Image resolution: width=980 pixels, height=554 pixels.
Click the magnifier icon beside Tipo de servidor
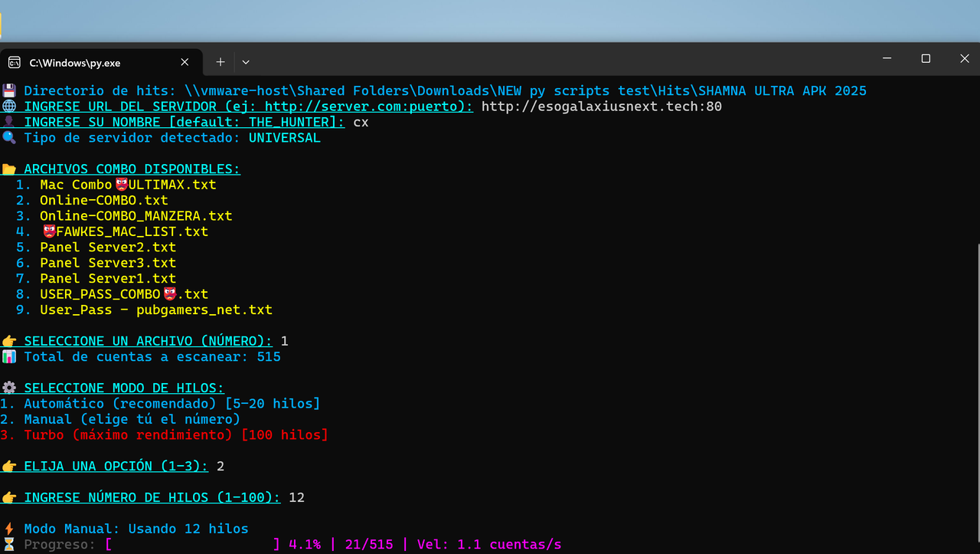click(8, 138)
